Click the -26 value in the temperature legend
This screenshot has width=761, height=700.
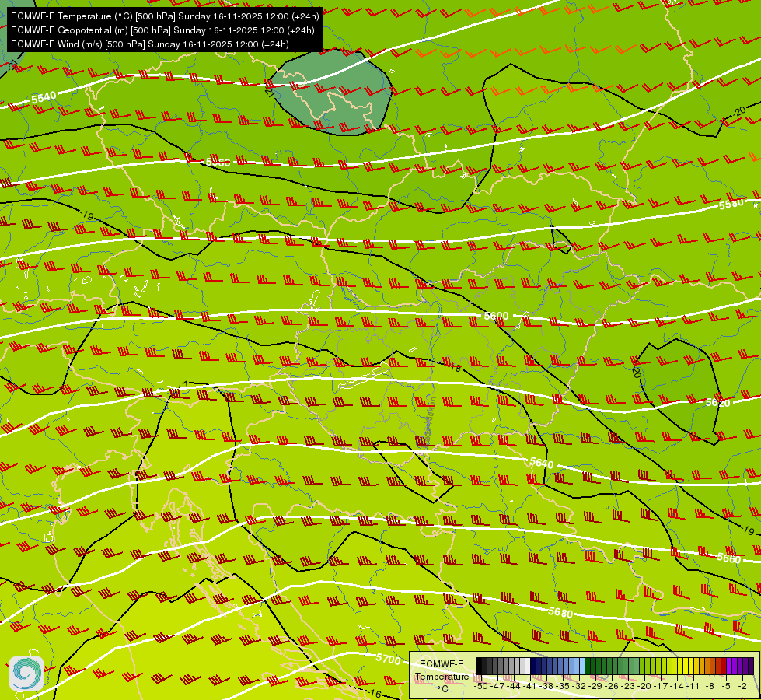click(613, 686)
